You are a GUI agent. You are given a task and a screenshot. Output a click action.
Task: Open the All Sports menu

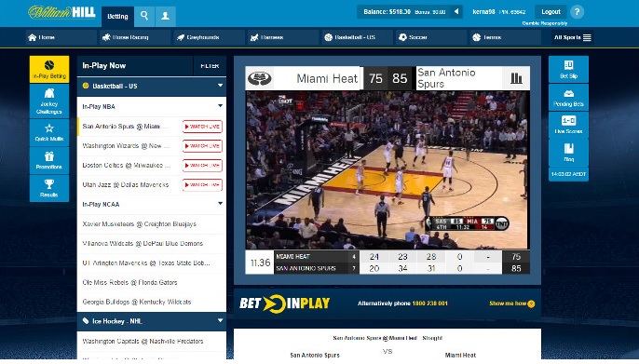tap(572, 37)
